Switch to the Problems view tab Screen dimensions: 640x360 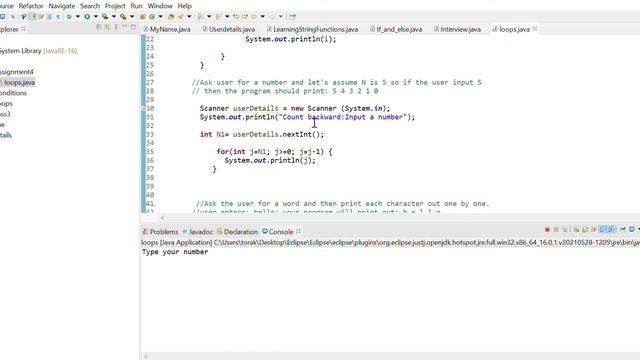coord(160,231)
